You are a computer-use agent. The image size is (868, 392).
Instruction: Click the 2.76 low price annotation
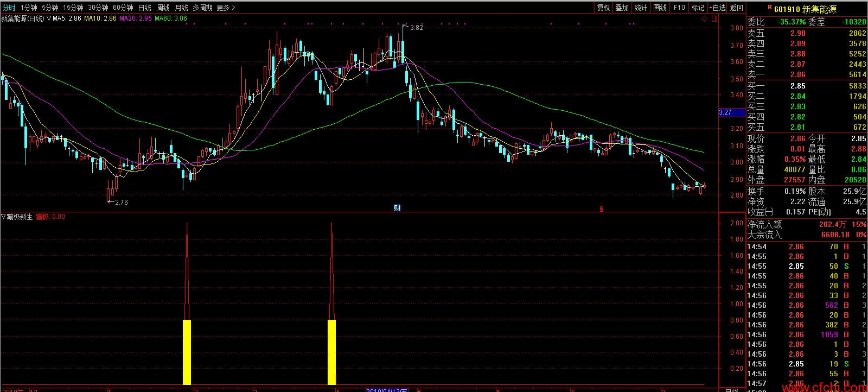pos(122,202)
